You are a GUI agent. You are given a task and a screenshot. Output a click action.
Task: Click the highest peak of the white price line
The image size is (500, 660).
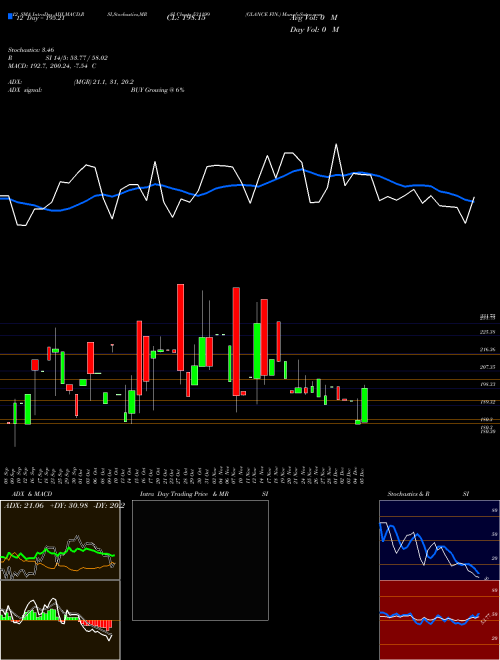coord(336,145)
